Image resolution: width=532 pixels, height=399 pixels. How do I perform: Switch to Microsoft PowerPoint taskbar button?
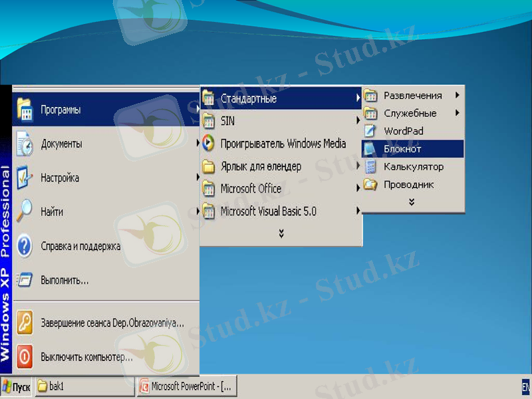(x=186, y=386)
